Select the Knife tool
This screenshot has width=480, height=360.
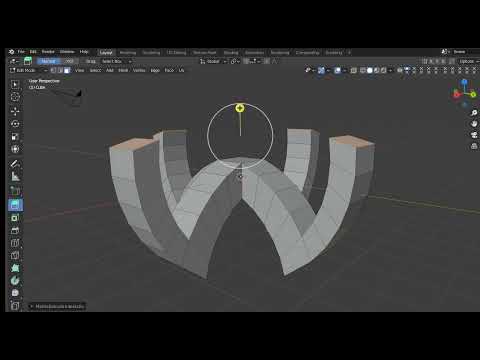coord(15,256)
